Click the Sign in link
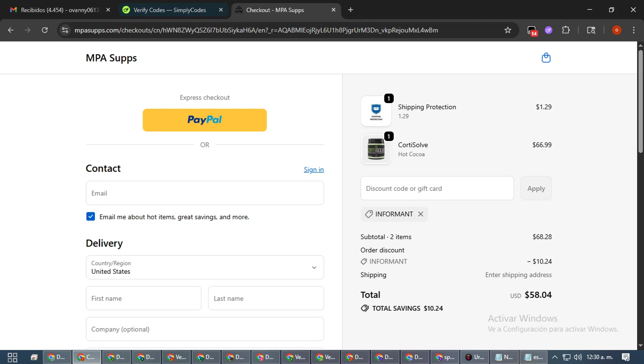This screenshot has height=364, width=644. [314, 170]
